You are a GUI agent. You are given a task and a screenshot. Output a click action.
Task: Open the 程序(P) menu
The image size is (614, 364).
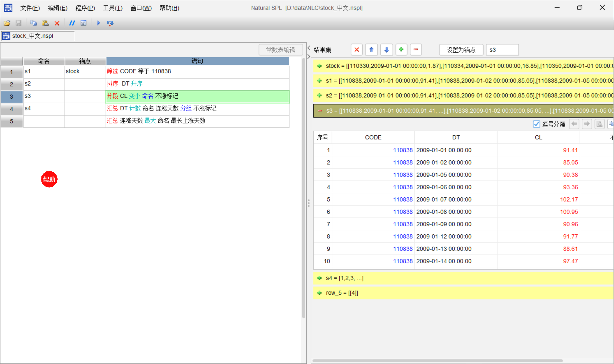85,8
